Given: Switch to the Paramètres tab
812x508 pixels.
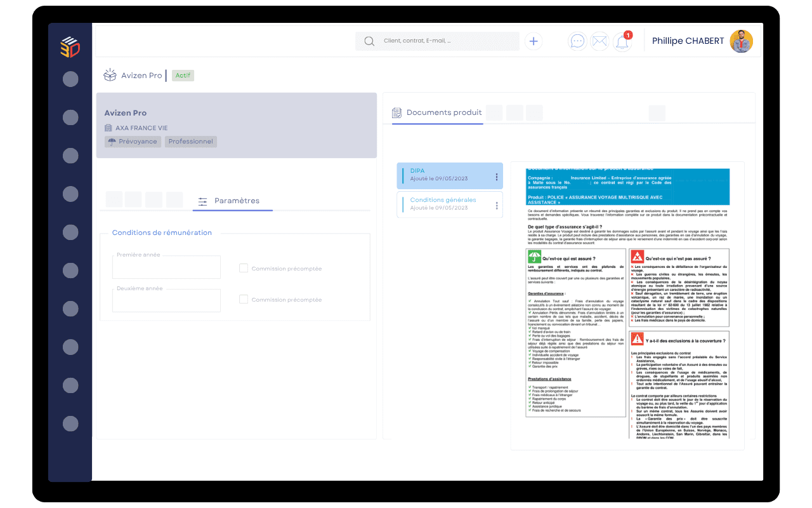Looking at the screenshot, I should point(232,201).
